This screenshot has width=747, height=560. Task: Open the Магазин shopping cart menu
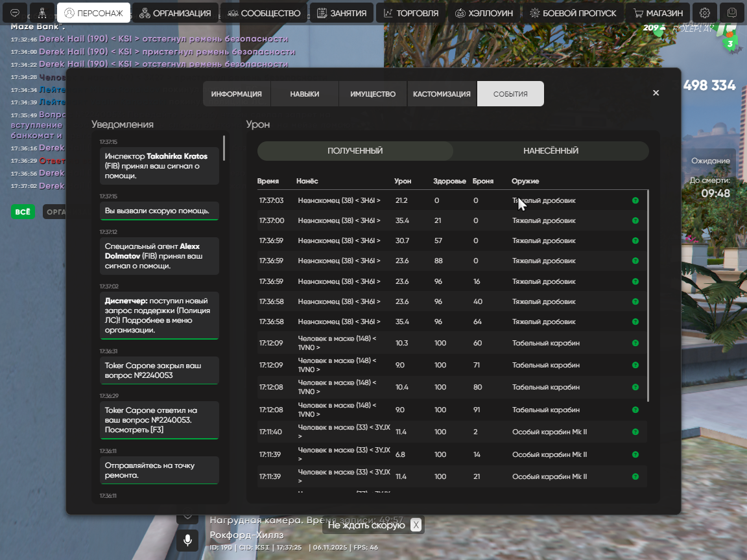click(x=658, y=13)
